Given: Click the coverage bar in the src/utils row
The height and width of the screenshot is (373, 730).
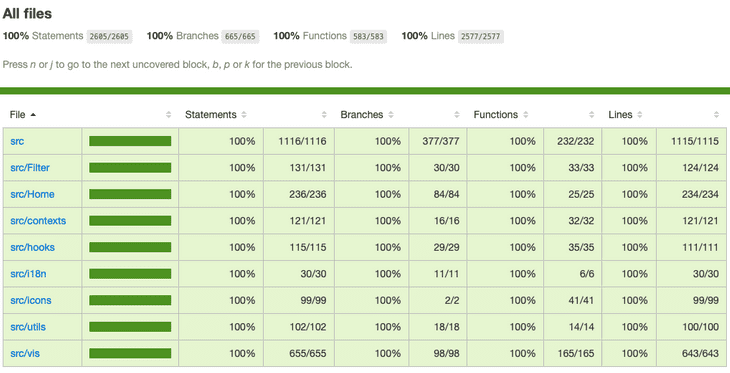Looking at the screenshot, I should [x=130, y=327].
